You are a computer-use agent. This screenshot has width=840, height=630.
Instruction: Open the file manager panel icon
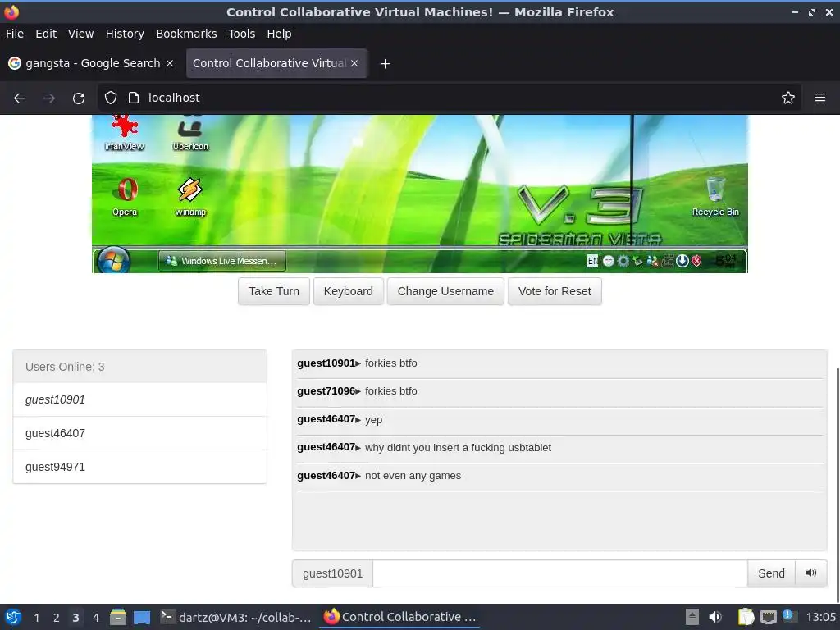pyautogui.click(x=118, y=617)
